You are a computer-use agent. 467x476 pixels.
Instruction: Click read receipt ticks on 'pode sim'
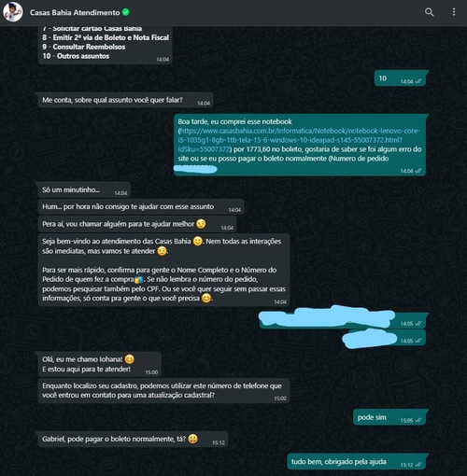(x=418, y=420)
